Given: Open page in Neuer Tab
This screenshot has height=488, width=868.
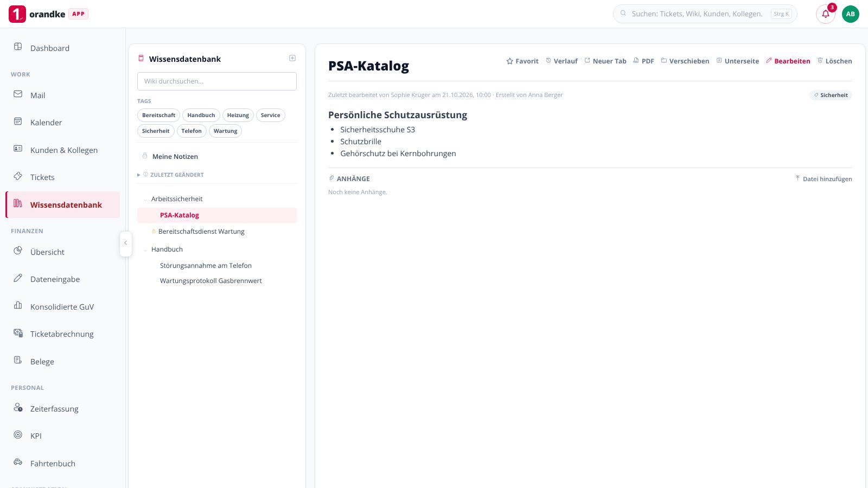Looking at the screenshot, I should point(605,61).
